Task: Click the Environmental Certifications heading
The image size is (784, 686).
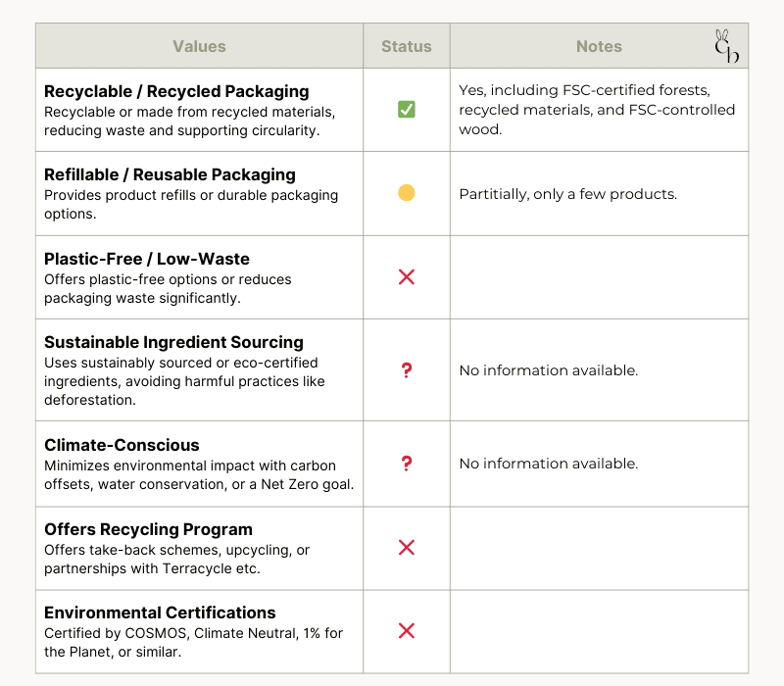Action: pyautogui.click(x=160, y=612)
